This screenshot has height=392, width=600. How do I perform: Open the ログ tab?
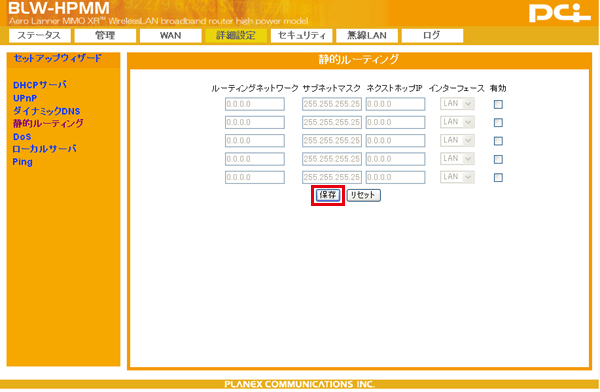coord(432,36)
